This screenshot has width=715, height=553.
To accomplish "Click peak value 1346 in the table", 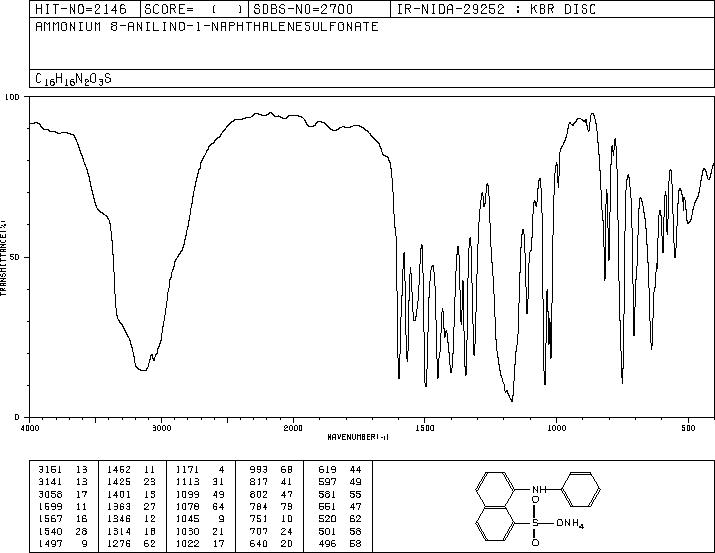I will (x=119, y=519).
